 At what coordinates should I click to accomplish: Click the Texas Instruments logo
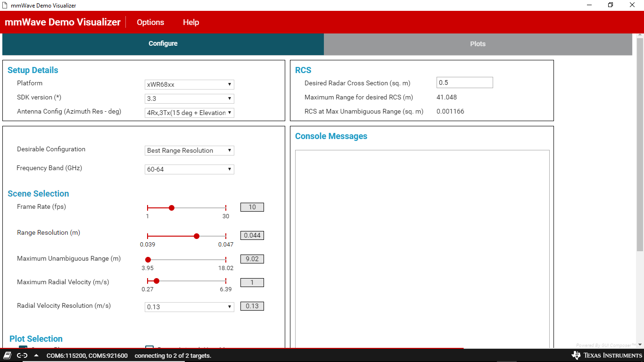[x=607, y=355]
